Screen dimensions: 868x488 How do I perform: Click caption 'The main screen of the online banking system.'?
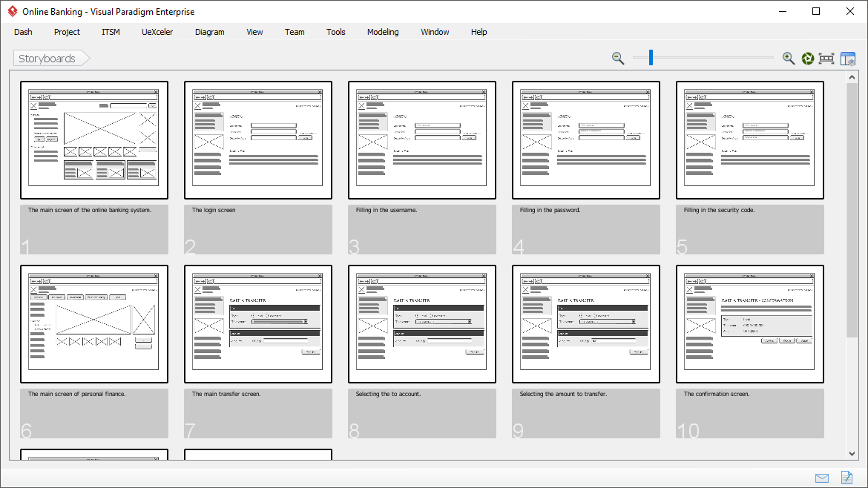(90, 210)
